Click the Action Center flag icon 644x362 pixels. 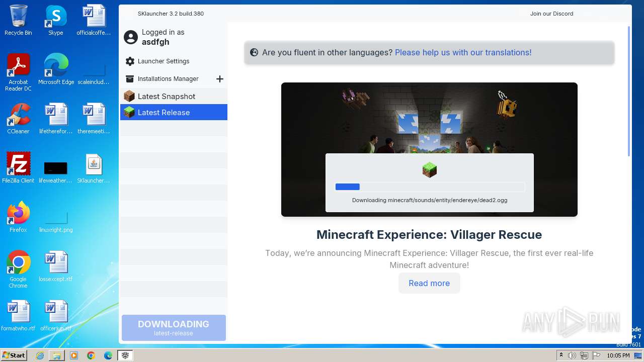point(596,355)
